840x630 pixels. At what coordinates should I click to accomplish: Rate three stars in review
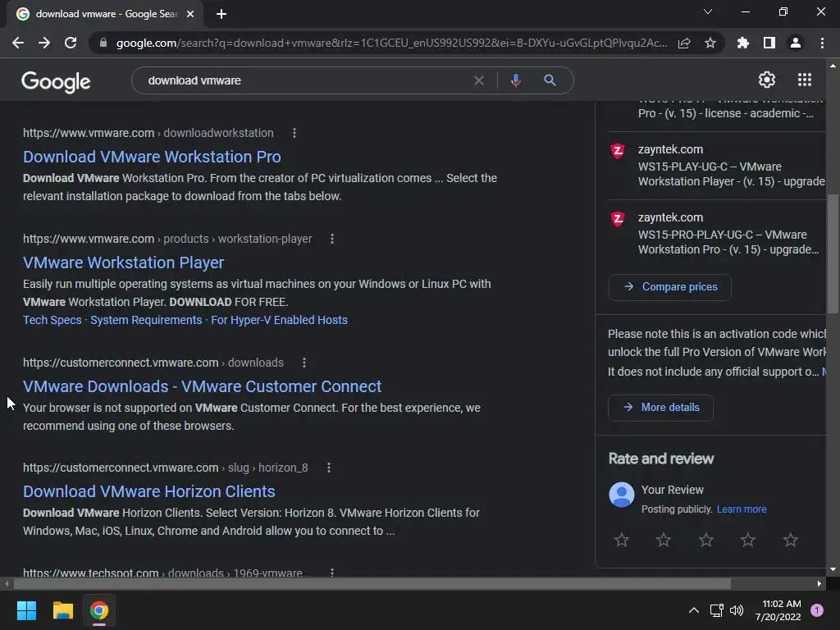[706, 540]
